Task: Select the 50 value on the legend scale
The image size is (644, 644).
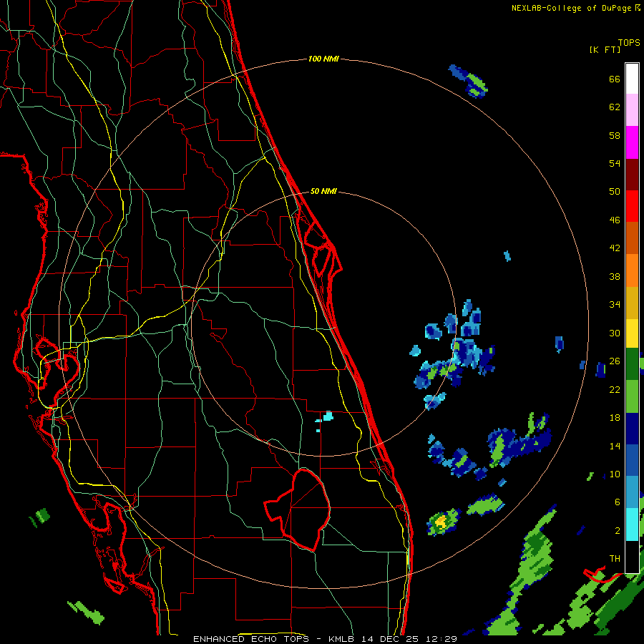Action: [x=615, y=192]
